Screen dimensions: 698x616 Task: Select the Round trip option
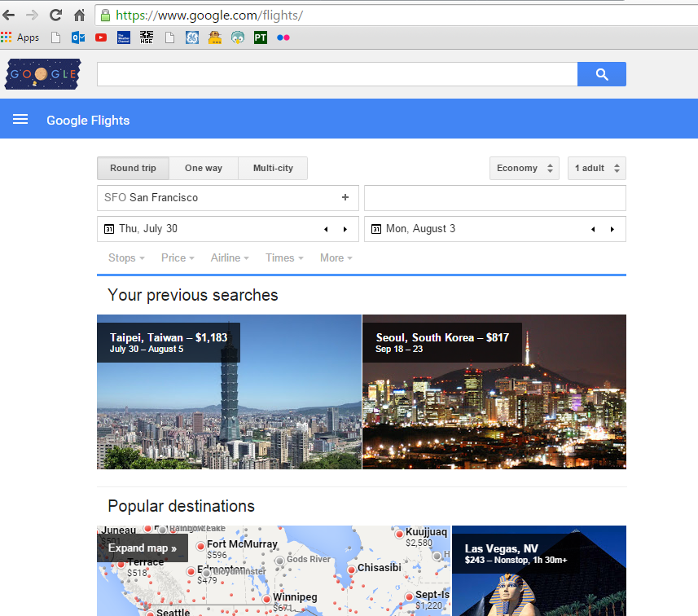click(x=133, y=169)
